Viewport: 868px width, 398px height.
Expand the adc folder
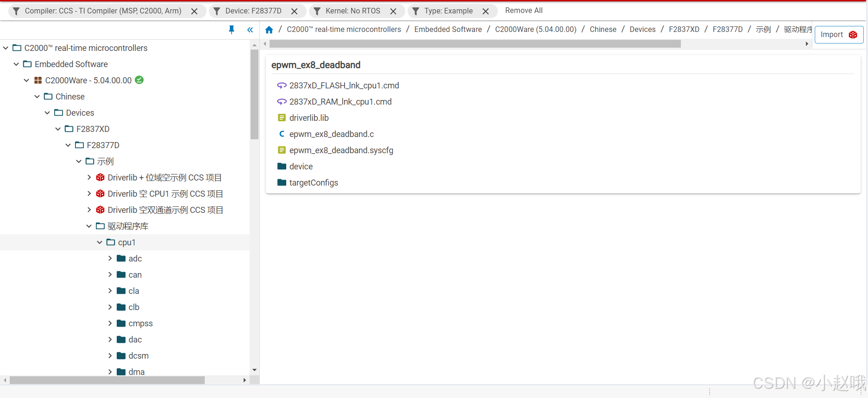110,259
